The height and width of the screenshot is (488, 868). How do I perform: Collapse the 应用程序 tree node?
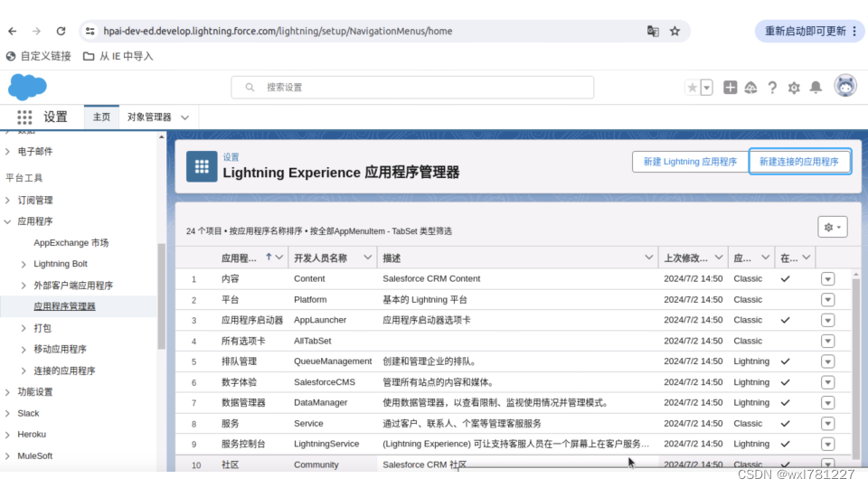click(8, 221)
